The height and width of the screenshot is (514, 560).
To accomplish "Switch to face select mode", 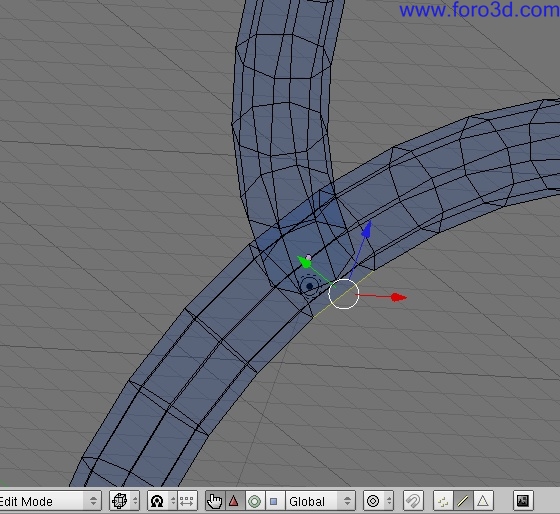I will click(x=483, y=501).
